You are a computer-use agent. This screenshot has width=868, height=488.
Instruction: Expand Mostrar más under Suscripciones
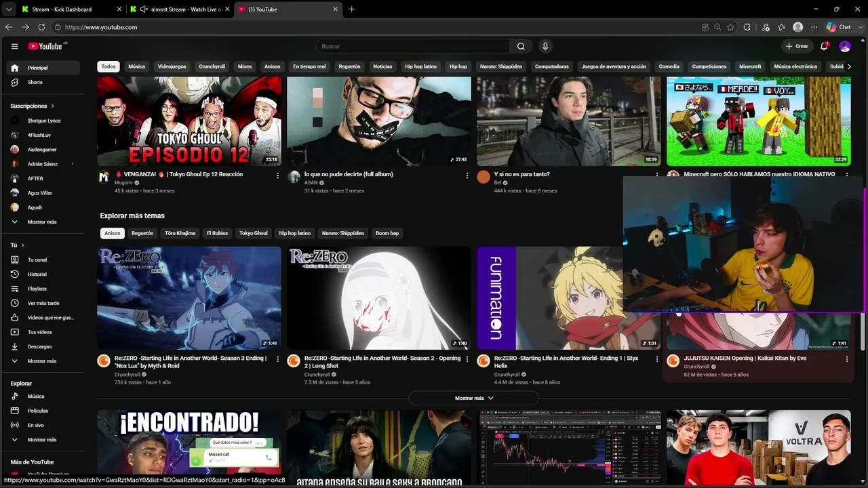[x=43, y=222]
